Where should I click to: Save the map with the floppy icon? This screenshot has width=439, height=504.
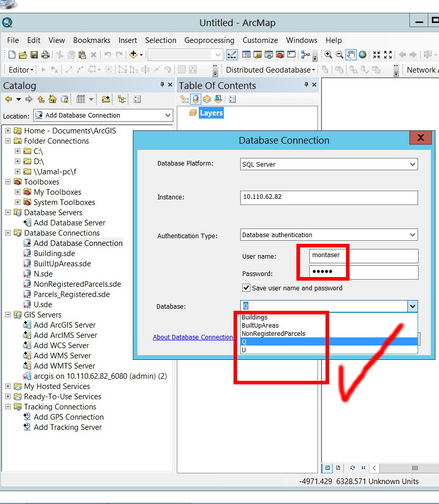[x=34, y=55]
